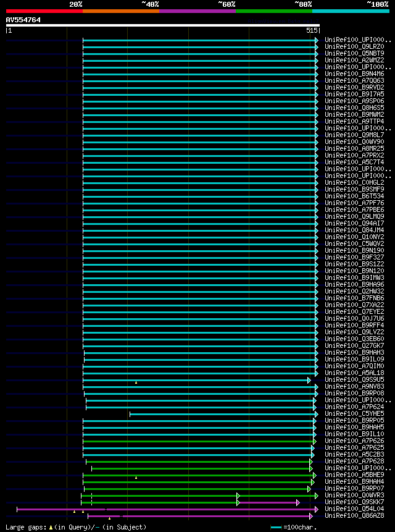The width and height of the screenshot is (395, 532).
Task: Click the yellow gap marker in A5BHE9 row
Action: point(136,478)
